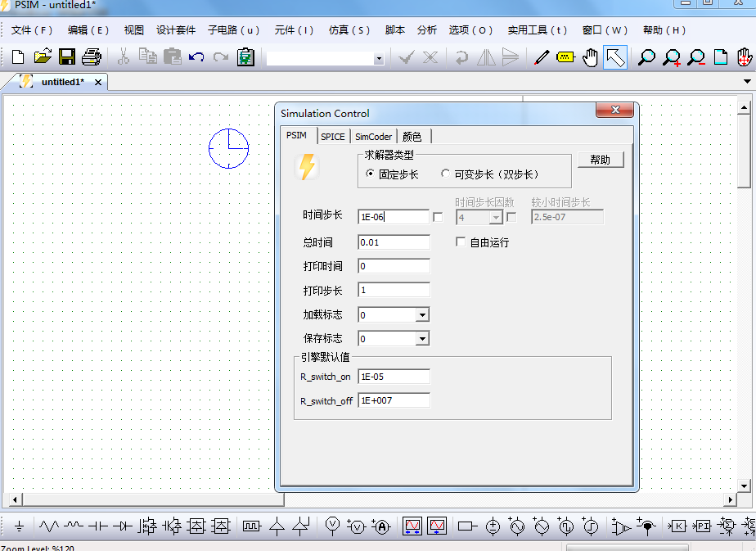Select the ground element from the element bar
The height and width of the screenshot is (551, 756).
[x=18, y=526]
